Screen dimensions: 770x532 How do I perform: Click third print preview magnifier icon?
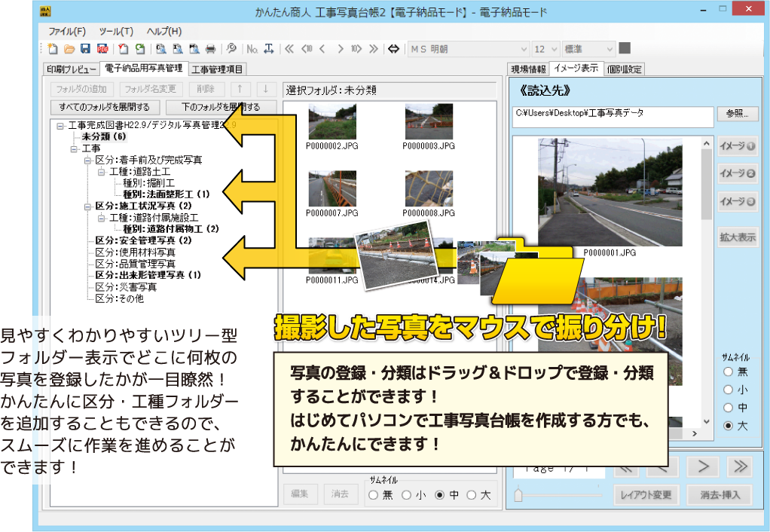tap(194, 49)
